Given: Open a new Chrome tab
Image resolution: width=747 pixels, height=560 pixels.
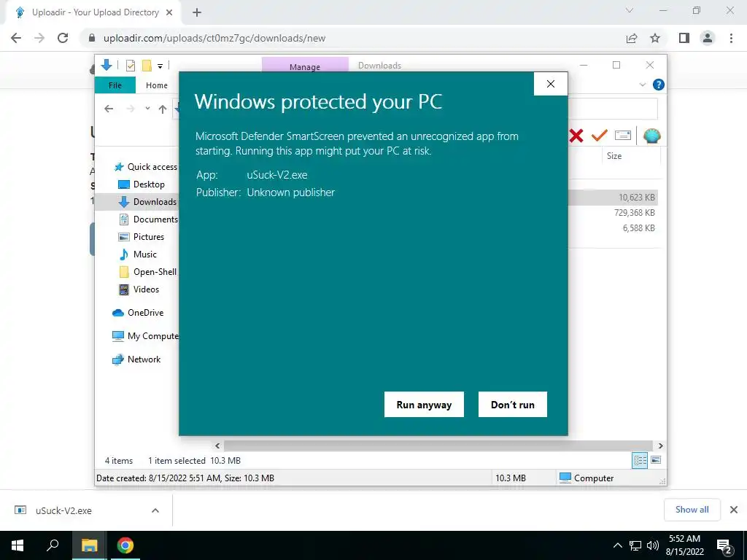Looking at the screenshot, I should pos(197,12).
